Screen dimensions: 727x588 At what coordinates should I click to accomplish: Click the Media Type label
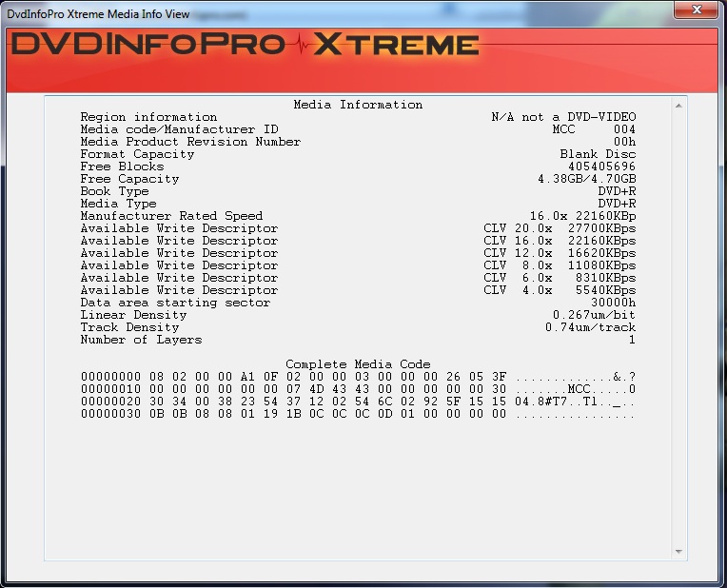click(x=118, y=204)
